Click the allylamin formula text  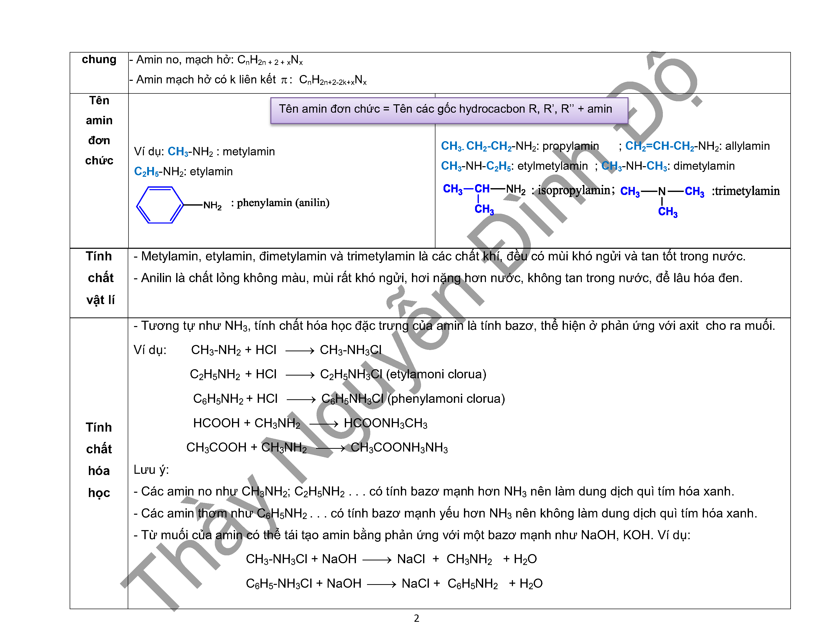pos(698,146)
